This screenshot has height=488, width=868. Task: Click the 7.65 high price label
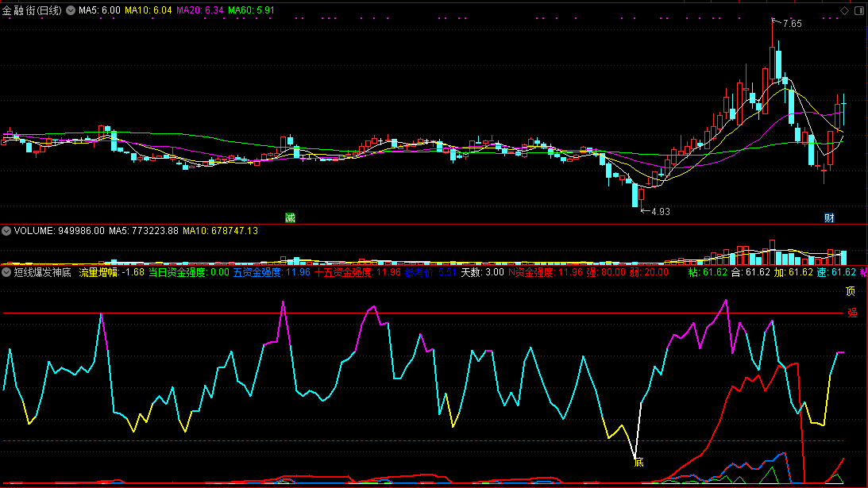pyautogui.click(x=793, y=24)
